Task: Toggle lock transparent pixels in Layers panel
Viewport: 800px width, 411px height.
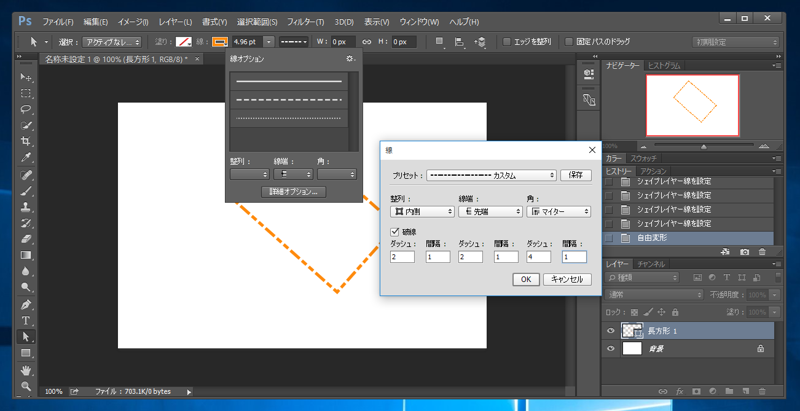Action: point(634,312)
